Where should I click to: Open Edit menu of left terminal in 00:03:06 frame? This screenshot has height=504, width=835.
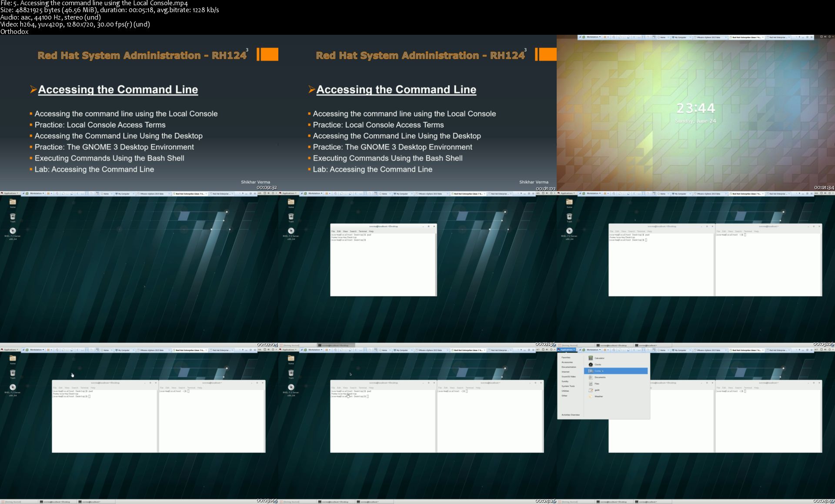click(x=617, y=231)
